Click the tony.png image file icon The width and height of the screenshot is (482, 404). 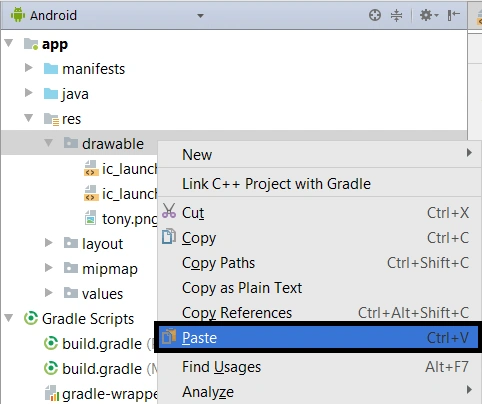[90, 218]
